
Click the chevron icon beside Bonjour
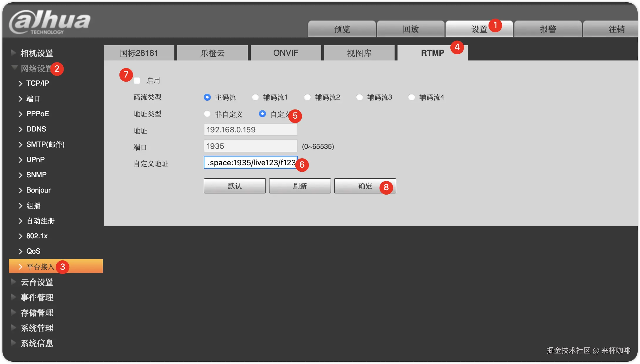click(20, 191)
